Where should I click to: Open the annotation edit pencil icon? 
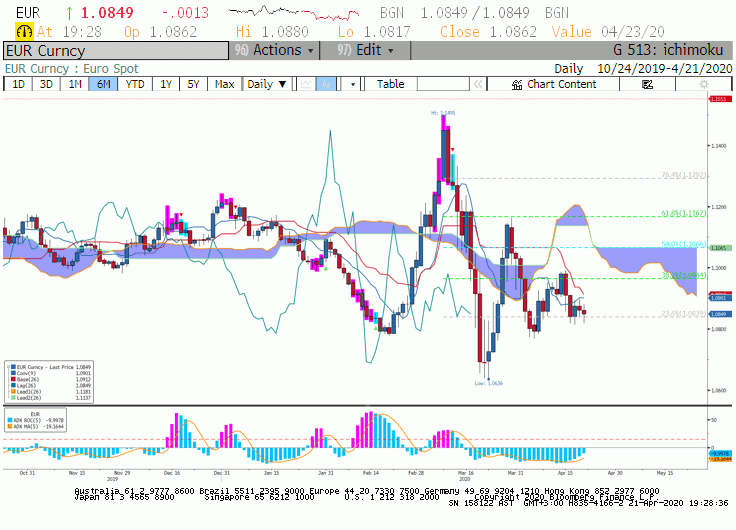click(647, 84)
